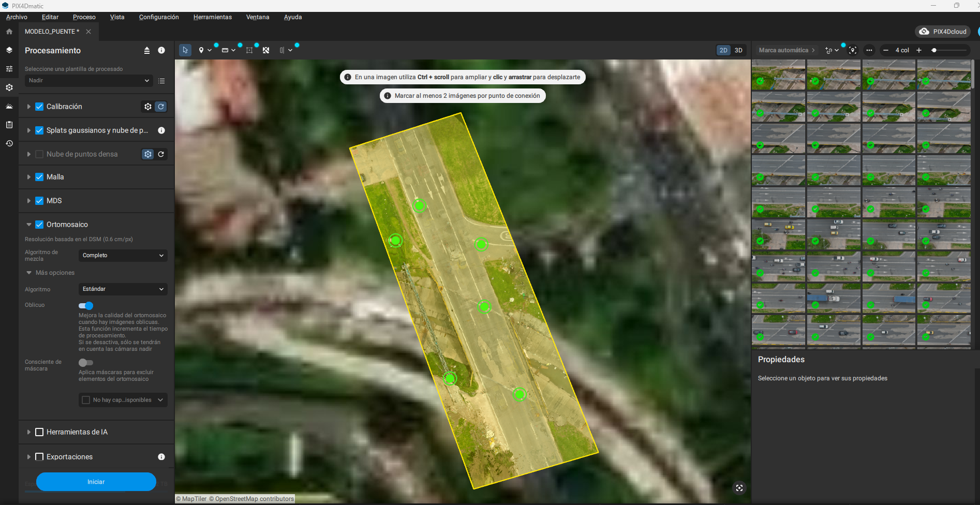Check the Herramientas de IA checkbox

[39, 432]
